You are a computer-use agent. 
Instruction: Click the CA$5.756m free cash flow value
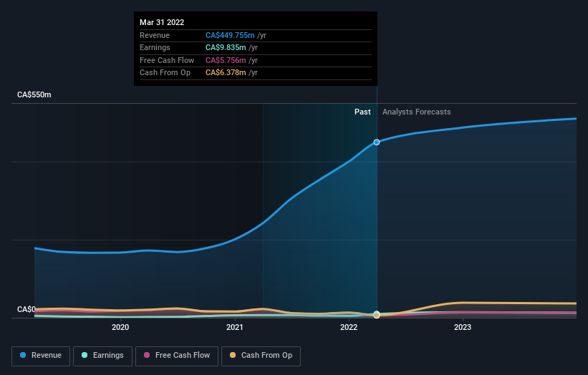[x=226, y=60]
